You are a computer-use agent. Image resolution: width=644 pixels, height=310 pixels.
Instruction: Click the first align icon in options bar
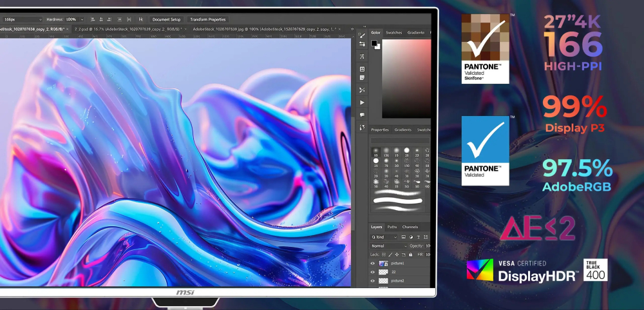[92, 19]
